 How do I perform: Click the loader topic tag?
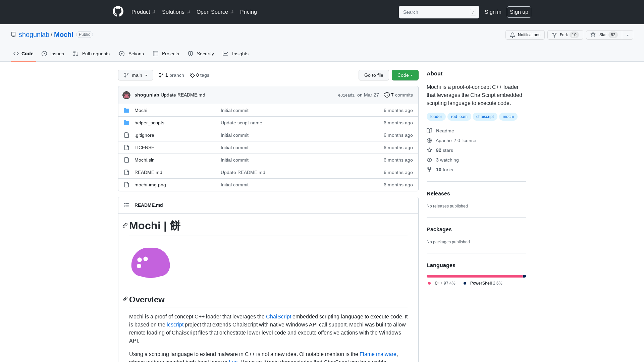436,117
